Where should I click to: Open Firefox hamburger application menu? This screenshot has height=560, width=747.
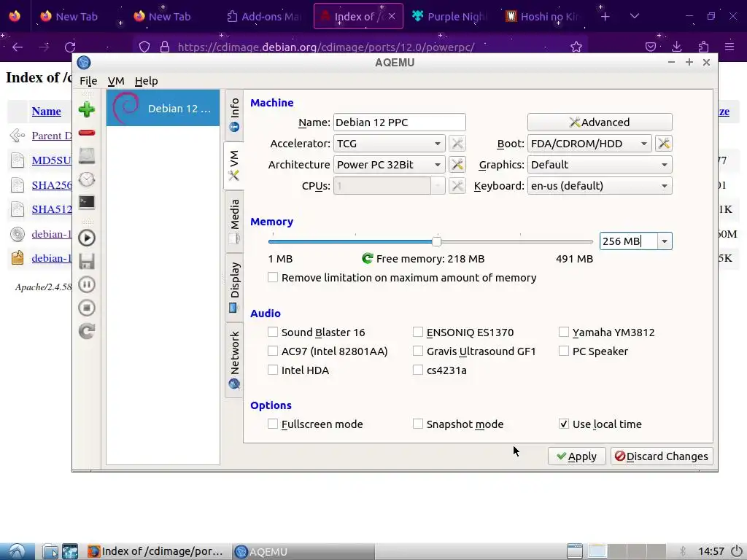click(729, 47)
